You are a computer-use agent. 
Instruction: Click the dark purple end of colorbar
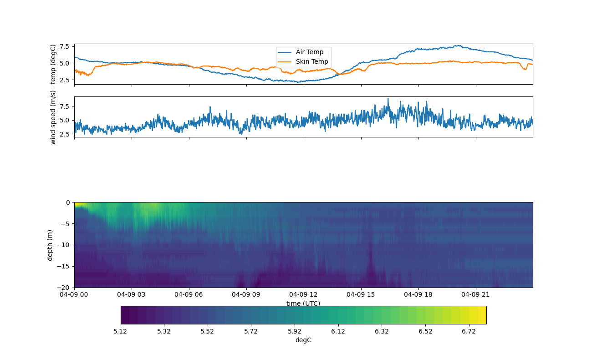click(125, 315)
